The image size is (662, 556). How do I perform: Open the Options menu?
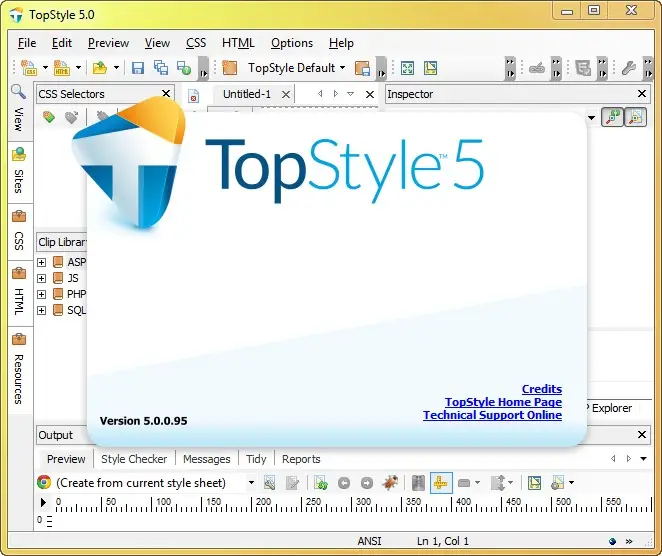tap(292, 43)
